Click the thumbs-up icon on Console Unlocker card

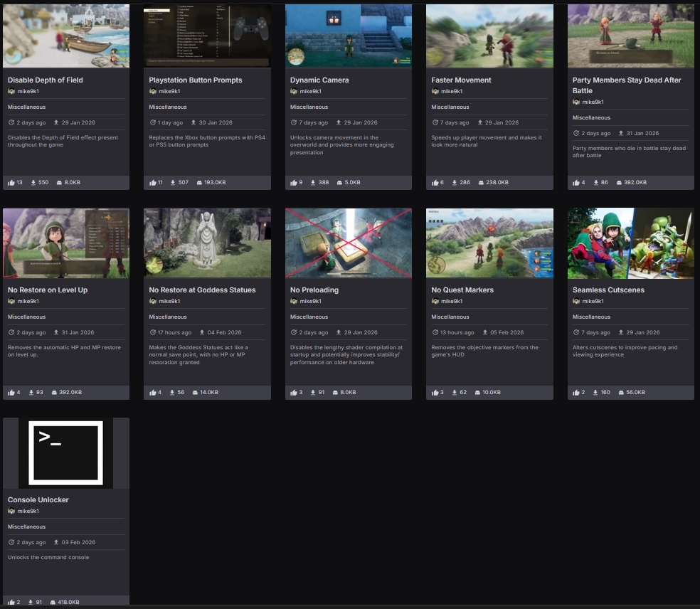click(11, 603)
